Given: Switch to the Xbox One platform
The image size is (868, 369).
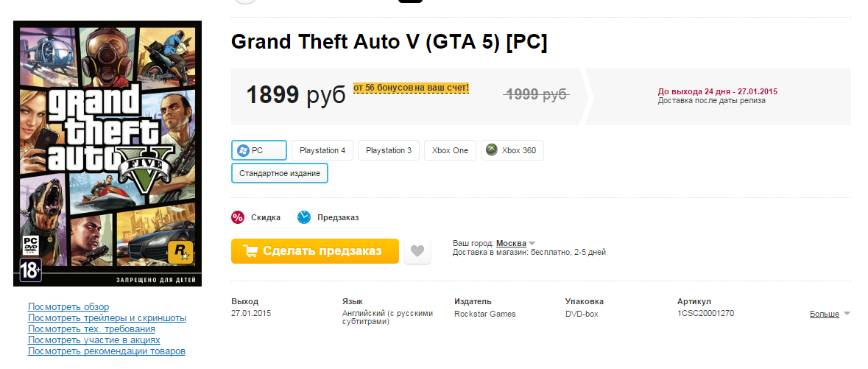Looking at the screenshot, I should point(450,150).
